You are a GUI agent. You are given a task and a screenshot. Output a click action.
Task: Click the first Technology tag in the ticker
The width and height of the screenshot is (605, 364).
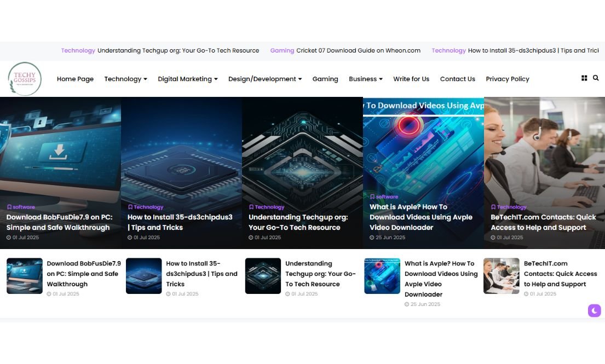pos(78,50)
